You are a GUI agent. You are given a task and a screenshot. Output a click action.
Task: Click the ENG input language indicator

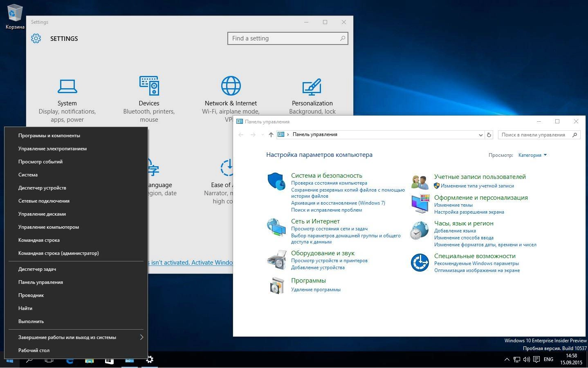coord(548,359)
